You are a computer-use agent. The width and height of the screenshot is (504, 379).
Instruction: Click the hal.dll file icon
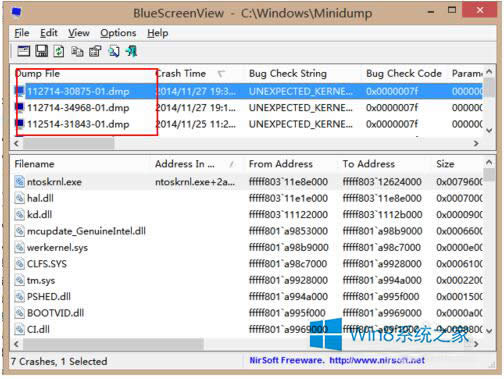pyautogui.click(x=20, y=198)
